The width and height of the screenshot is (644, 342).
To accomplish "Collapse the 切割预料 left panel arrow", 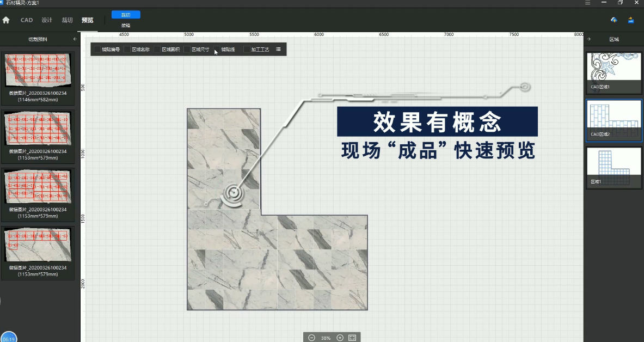I will coord(75,39).
